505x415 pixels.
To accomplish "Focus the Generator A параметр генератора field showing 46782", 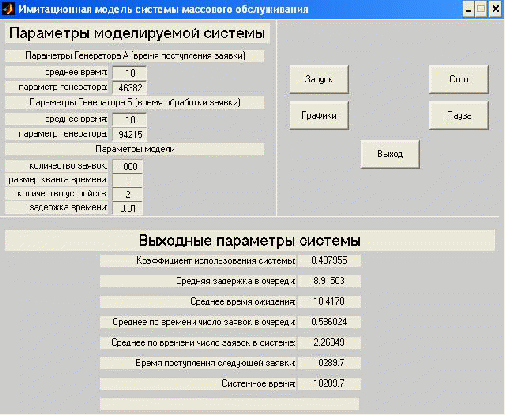I will click(129, 87).
